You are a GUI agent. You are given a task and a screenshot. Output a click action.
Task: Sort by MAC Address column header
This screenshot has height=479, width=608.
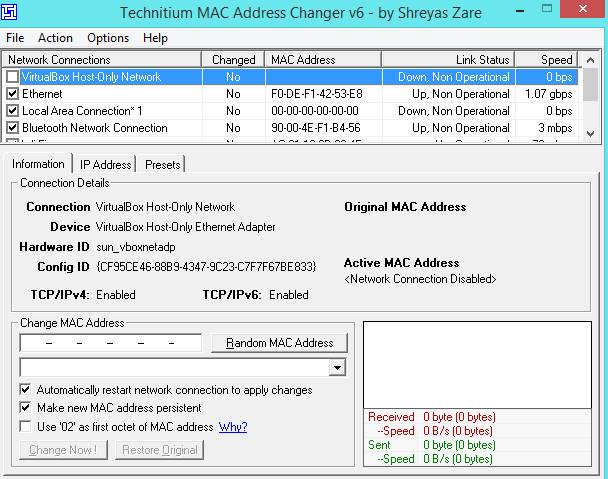(323, 60)
